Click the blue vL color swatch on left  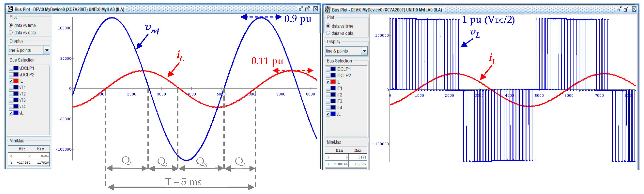pos(16,113)
